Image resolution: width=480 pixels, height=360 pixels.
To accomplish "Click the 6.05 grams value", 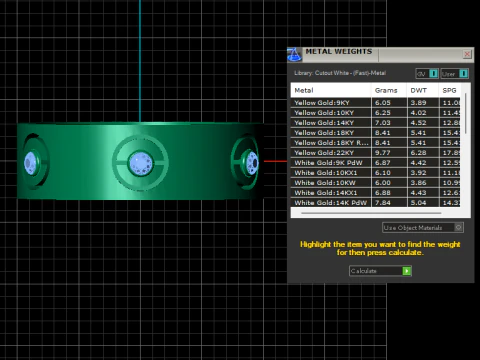I will point(383,103).
